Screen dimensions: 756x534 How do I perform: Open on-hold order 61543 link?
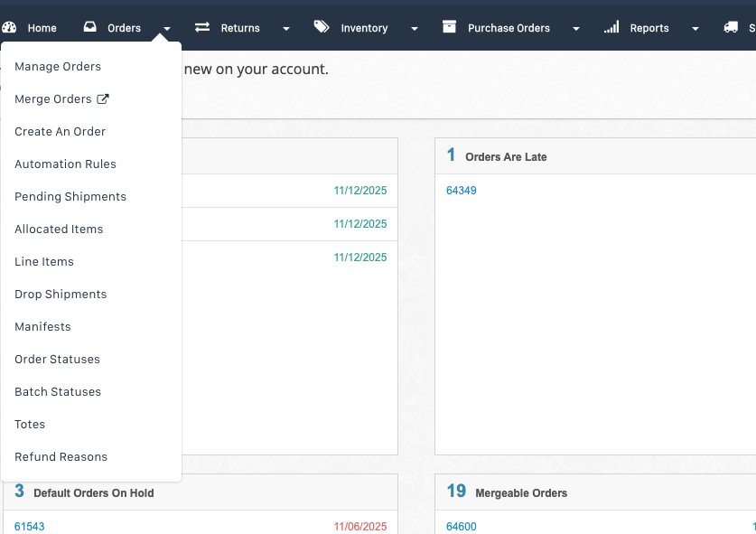tap(29, 527)
